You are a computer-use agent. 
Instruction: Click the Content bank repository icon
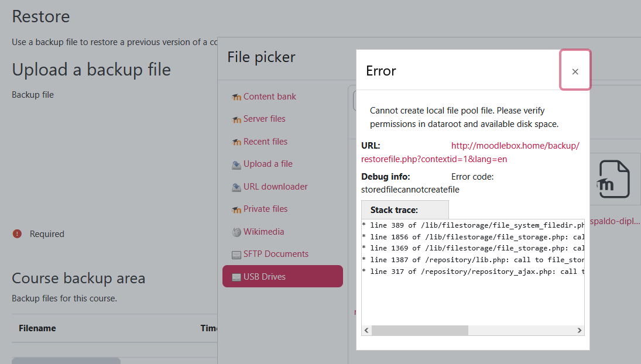[236, 97]
